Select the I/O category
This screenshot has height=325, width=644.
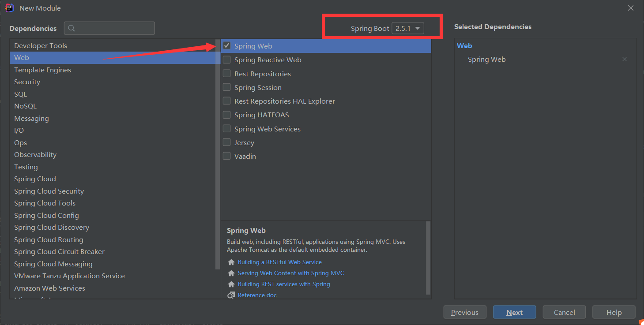tap(112, 131)
